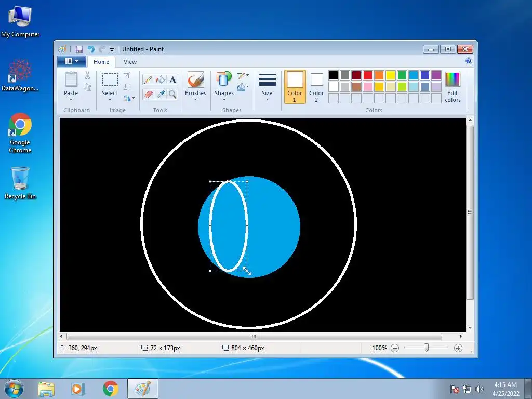
Task: Expand the Rotate or flip dropdown
Action: (x=129, y=98)
